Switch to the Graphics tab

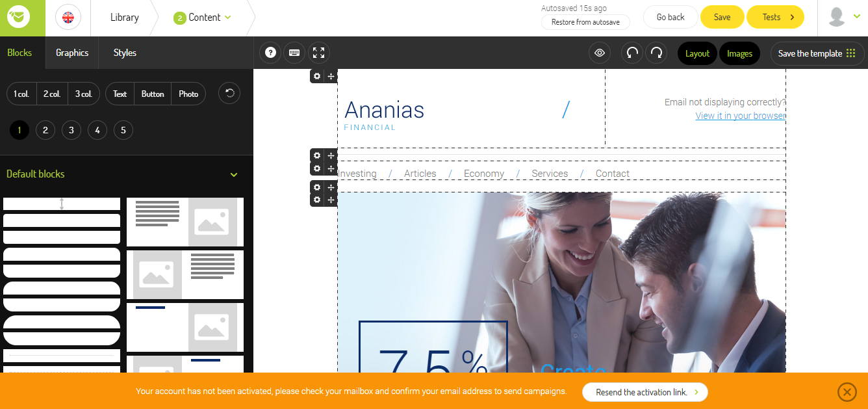[x=72, y=53]
